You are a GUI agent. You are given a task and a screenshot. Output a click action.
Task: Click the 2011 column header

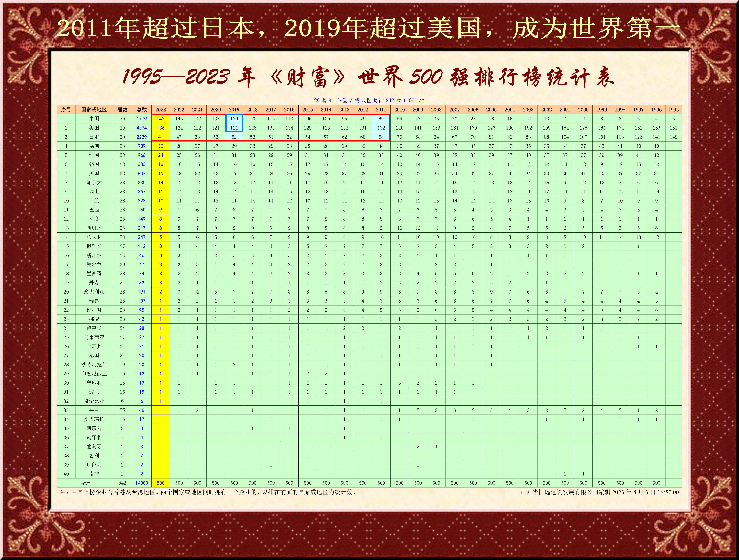(x=381, y=110)
